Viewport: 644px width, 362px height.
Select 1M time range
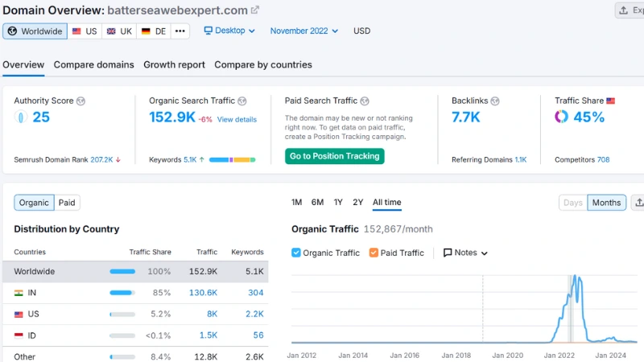(x=296, y=203)
